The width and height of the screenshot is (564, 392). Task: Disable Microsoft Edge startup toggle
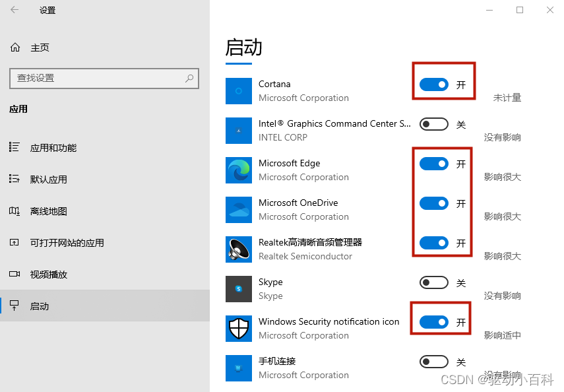click(434, 164)
